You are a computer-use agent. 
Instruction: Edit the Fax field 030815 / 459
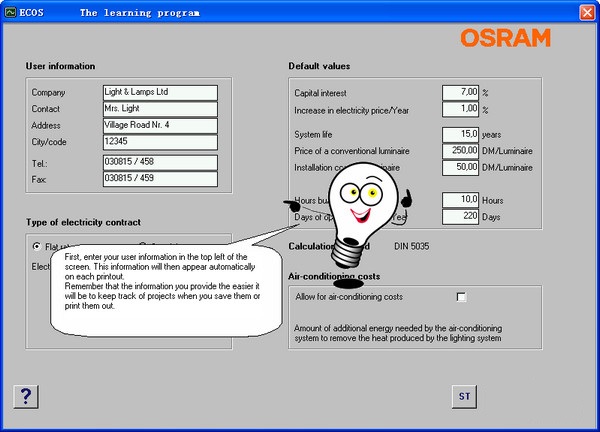click(x=160, y=179)
